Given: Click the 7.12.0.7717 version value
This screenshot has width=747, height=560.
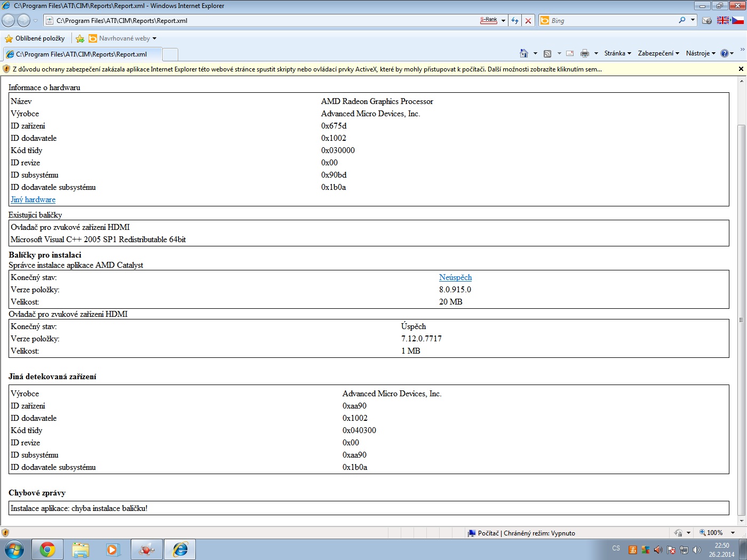Looking at the screenshot, I should point(422,339).
